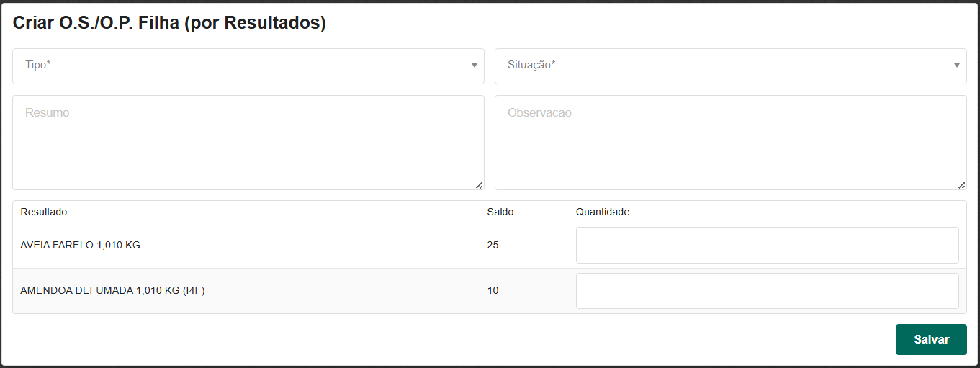Open the Tipo dropdown
Screen dimensions: 980x368
tap(248, 66)
